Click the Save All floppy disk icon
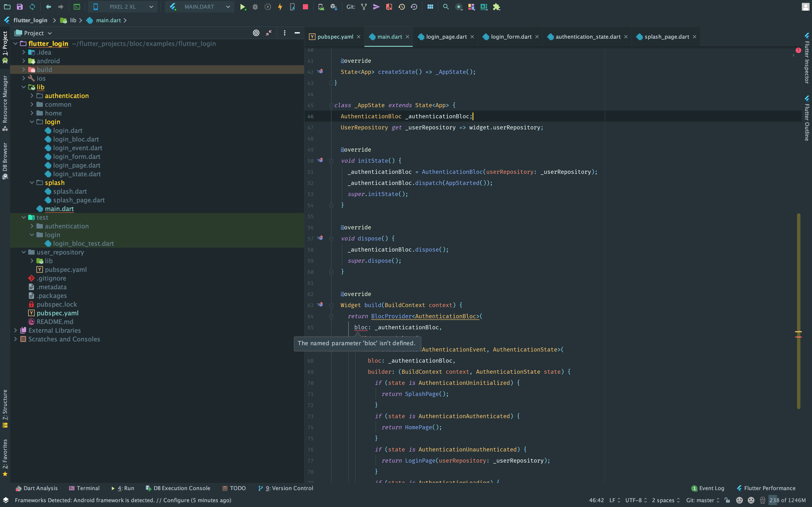 pyautogui.click(x=20, y=7)
